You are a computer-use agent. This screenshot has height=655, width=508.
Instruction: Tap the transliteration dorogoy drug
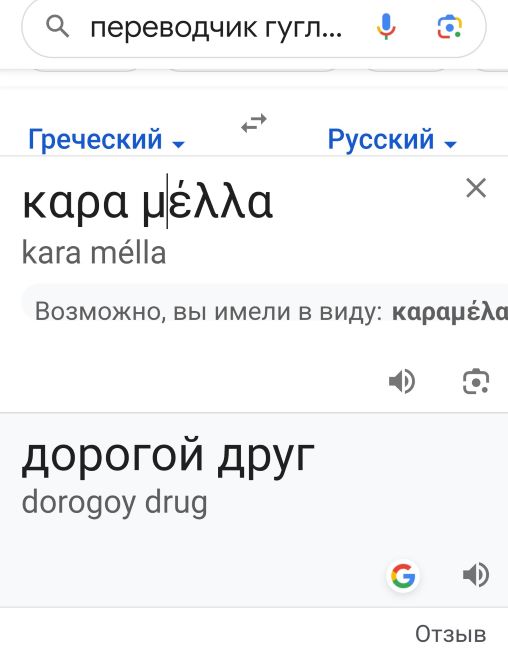pyautogui.click(x=114, y=503)
